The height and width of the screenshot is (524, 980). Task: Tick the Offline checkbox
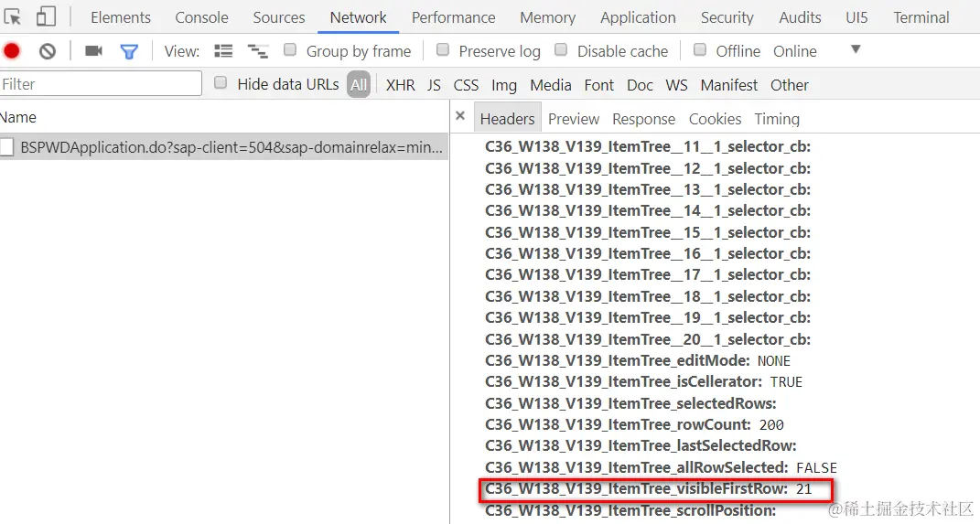click(700, 49)
